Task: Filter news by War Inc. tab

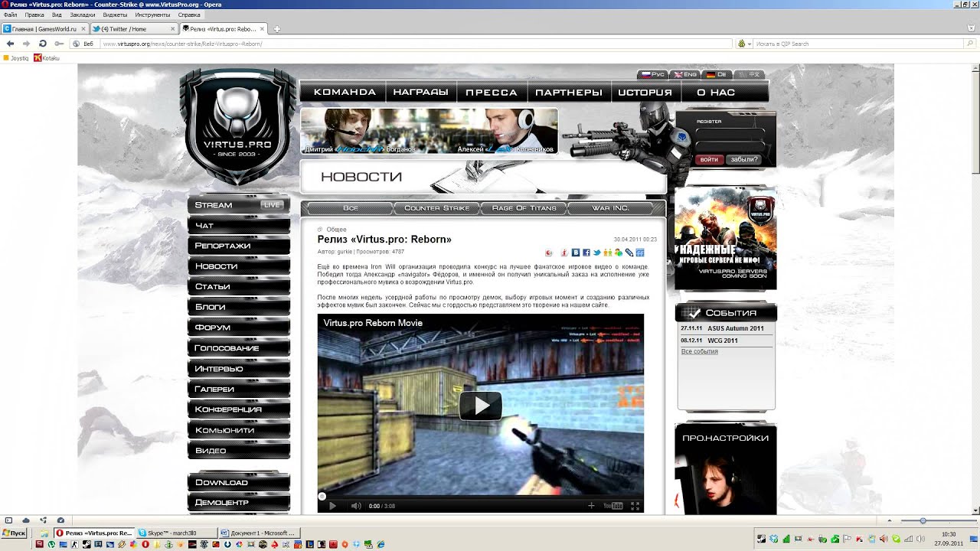Action: click(610, 208)
